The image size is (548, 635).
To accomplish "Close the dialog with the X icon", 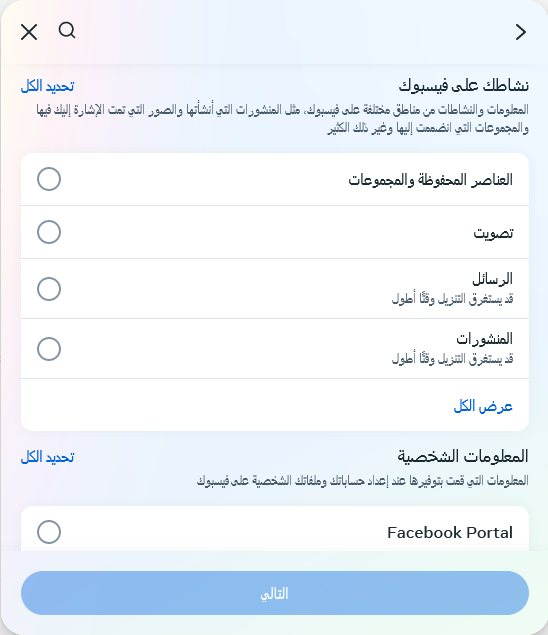I will [x=29, y=32].
